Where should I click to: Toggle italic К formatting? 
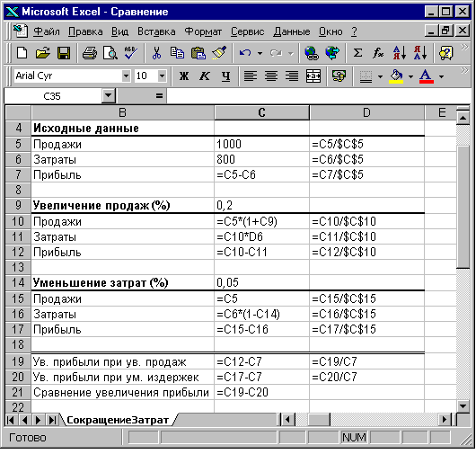pyautogui.click(x=205, y=76)
